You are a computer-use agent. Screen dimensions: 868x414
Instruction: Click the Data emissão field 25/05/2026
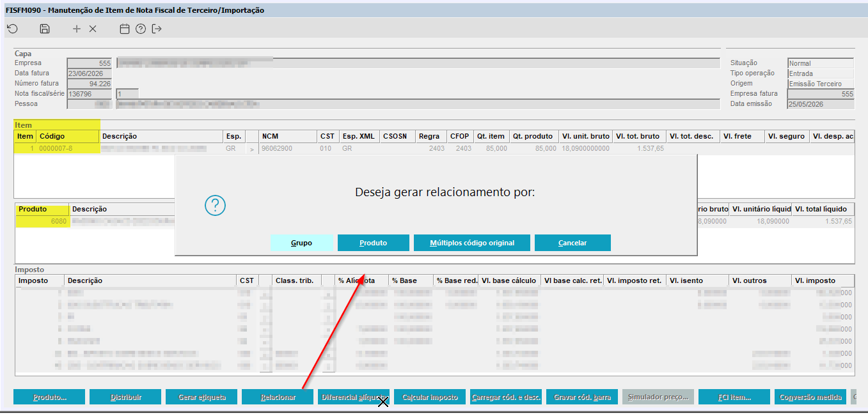[x=821, y=104]
